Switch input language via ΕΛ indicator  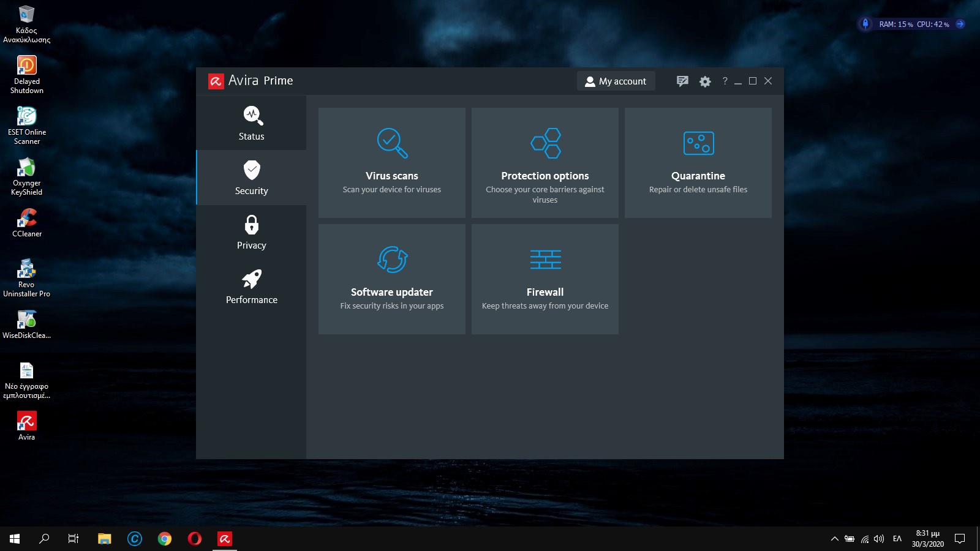click(897, 539)
